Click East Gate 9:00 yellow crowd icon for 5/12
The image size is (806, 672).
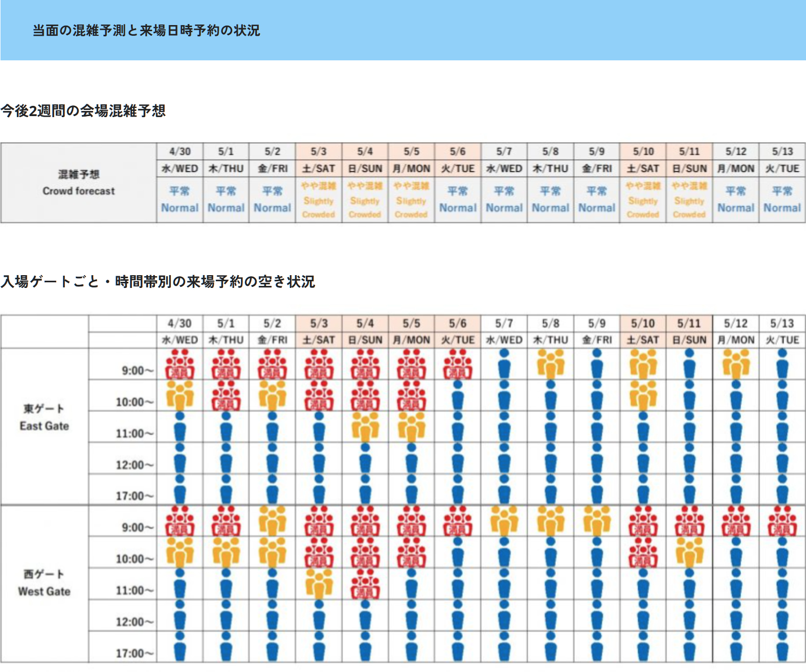736,364
